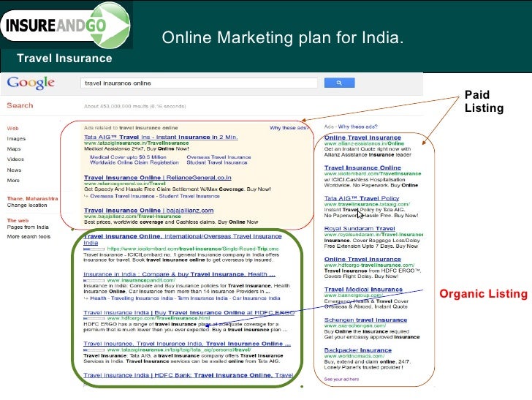This screenshot has height=400, width=532.
Task: Open HDFC ERGO Buy Travel Insurance result
Action: click(x=189, y=312)
